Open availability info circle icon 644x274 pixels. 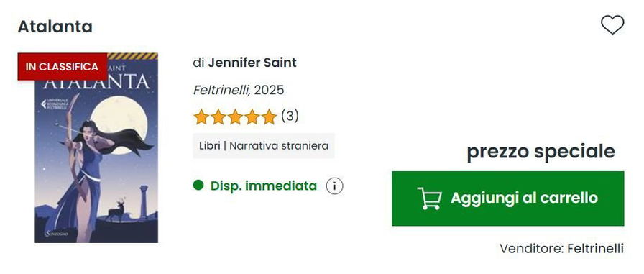334,186
